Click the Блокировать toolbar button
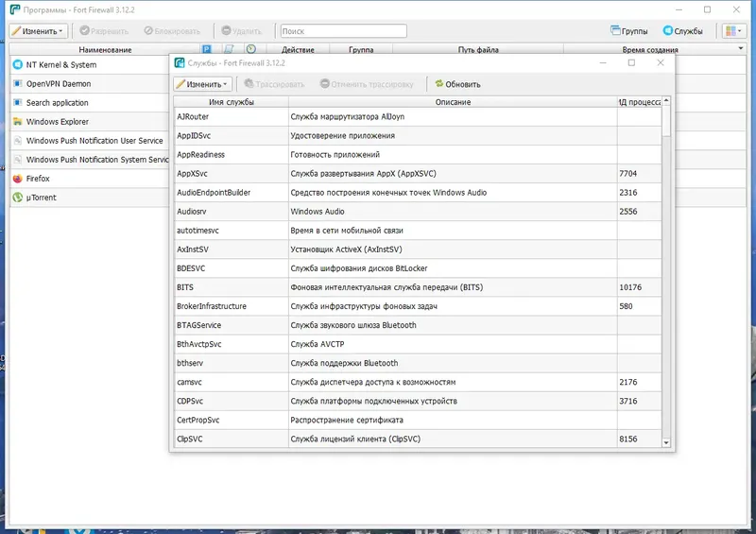Viewport: 756px width, 534px height. [172, 31]
